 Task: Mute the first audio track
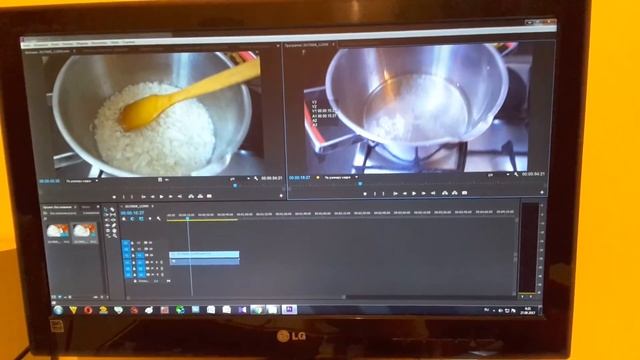pyautogui.click(x=152, y=262)
